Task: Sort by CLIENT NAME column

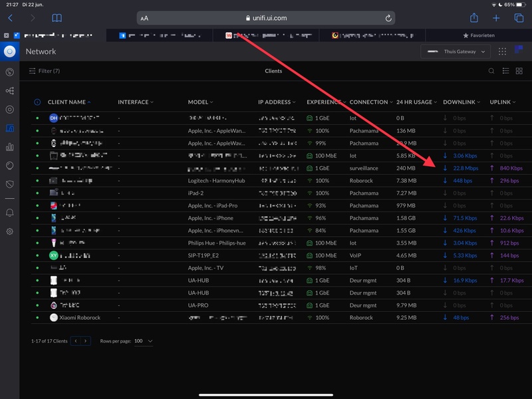Action: 69,102
